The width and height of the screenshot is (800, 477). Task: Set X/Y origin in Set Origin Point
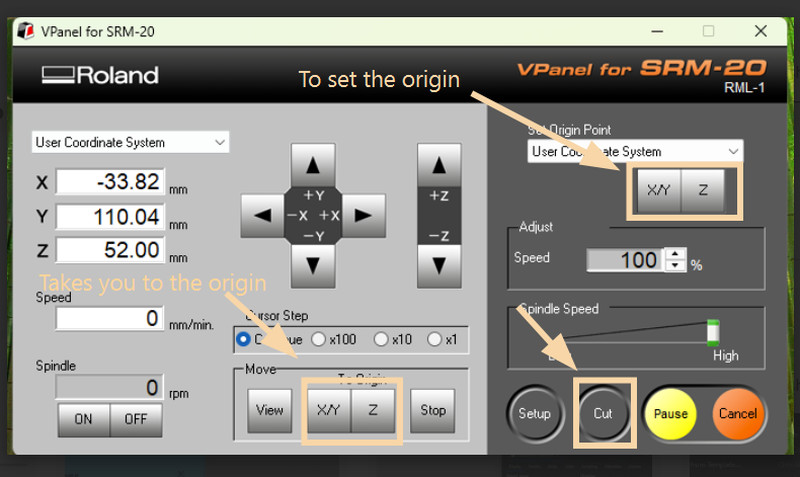[x=658, y=190]
